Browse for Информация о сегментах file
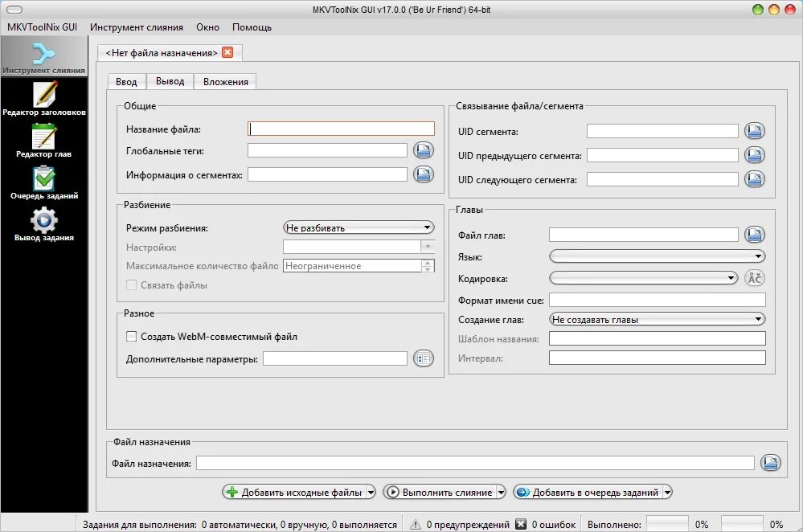 [x=424, y=174]
